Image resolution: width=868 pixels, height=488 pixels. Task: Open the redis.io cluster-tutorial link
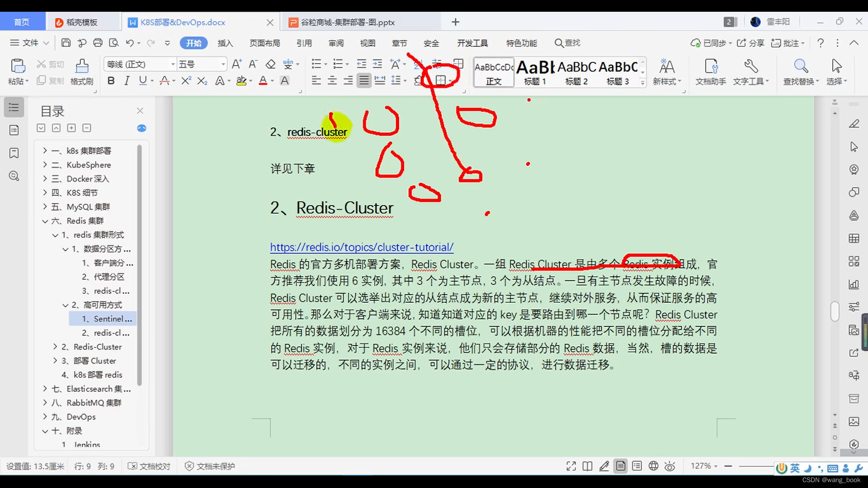(x=362, y=247)
